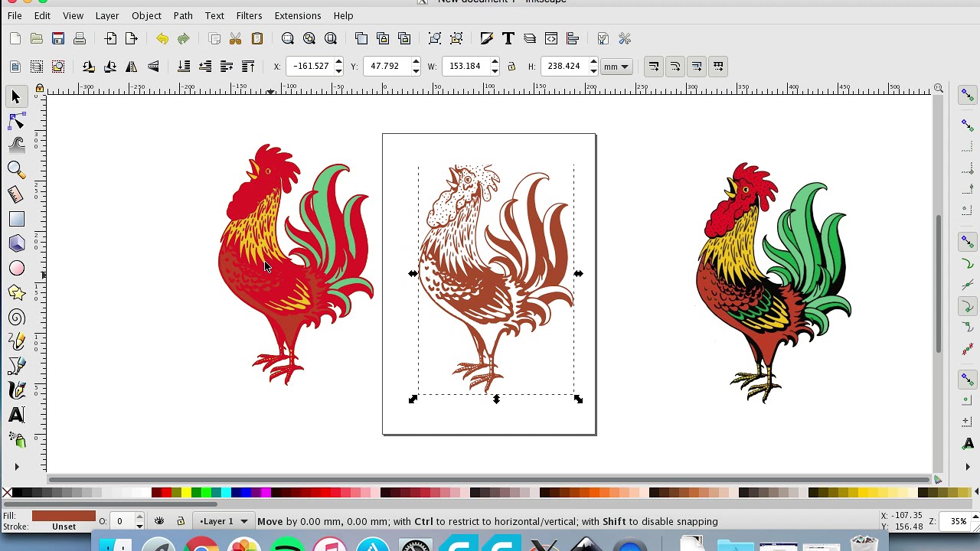Toggle lock width and height ratio
This screenshot has height=551, width=980.
click(511, 67)
